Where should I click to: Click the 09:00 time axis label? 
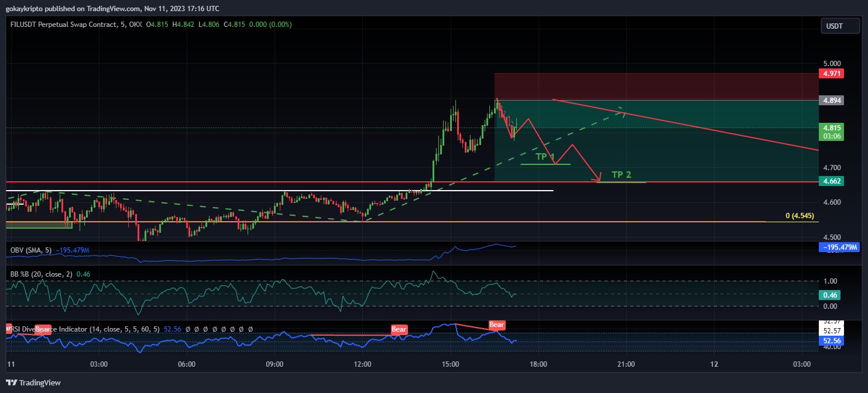[x=275, y=364]
